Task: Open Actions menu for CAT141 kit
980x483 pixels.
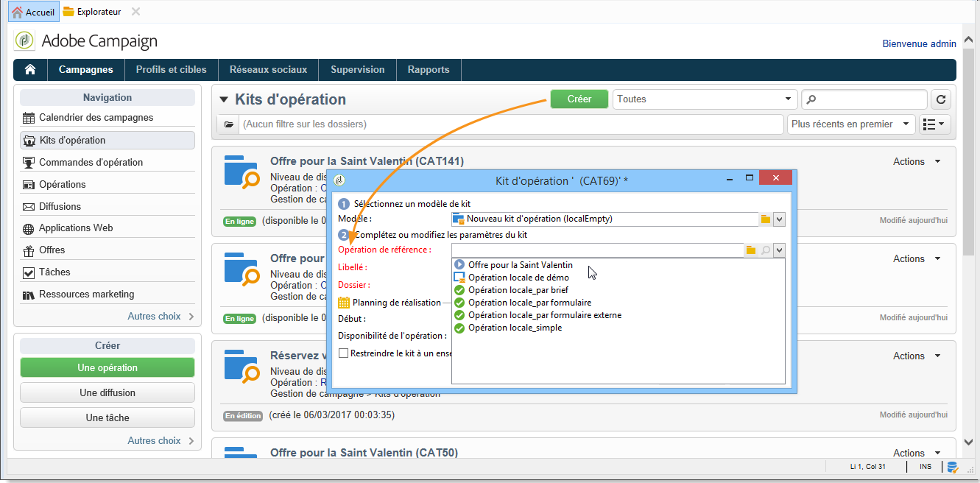Action: coord(917,161)
